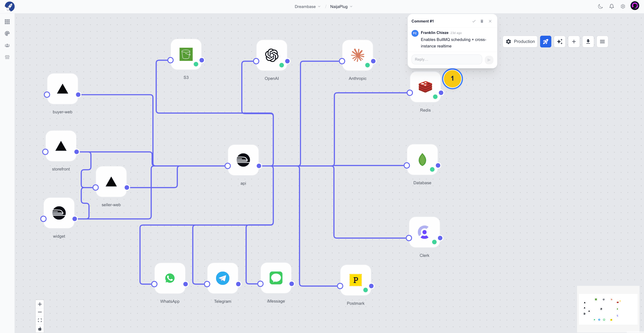Click the AI sparkles toolbar button
The height and width of the screenshot is (333, 644).
560,41
